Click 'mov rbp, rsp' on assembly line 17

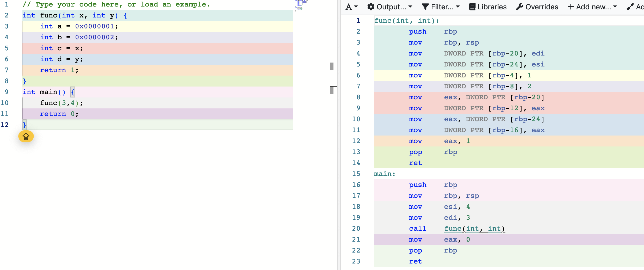coord(444,196)
